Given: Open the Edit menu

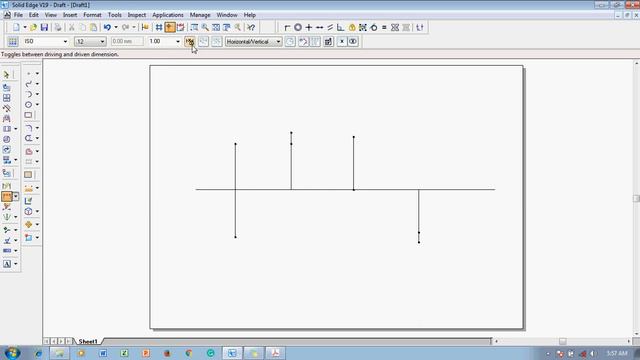Looking at the screenshot, I should coord(33,15).
